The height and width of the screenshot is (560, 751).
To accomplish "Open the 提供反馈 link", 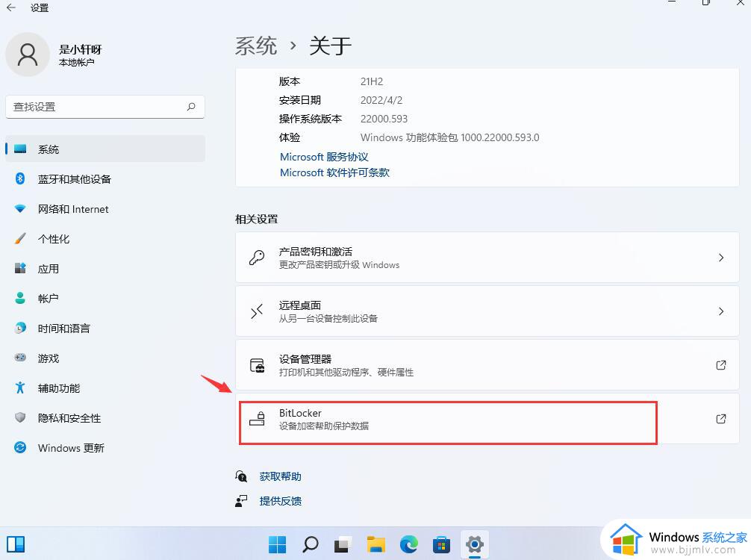I will click(x=280, y=501).
